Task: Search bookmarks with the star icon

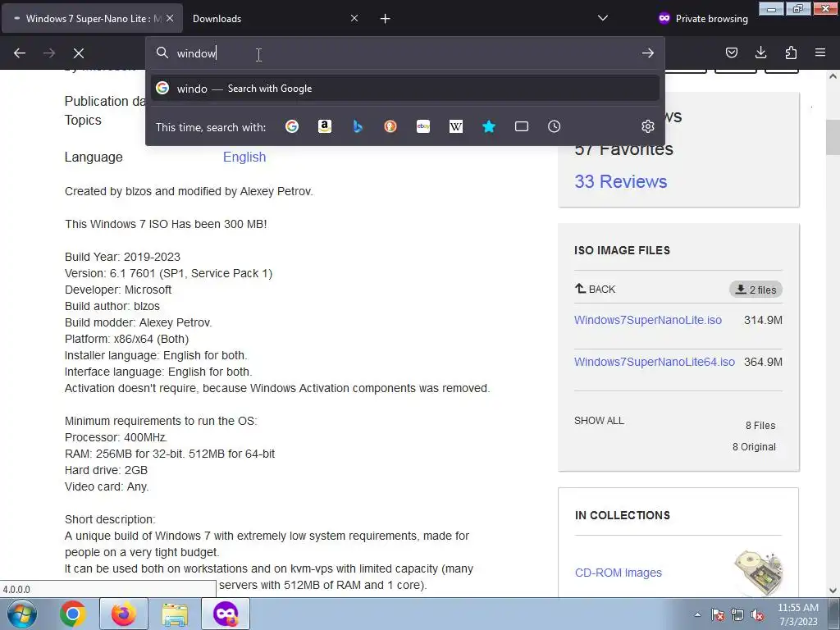Action: (489, 126)
